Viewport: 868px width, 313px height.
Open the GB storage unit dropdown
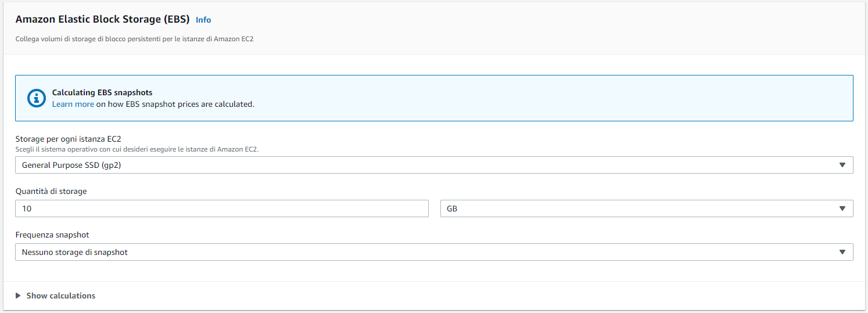[639, 208]
